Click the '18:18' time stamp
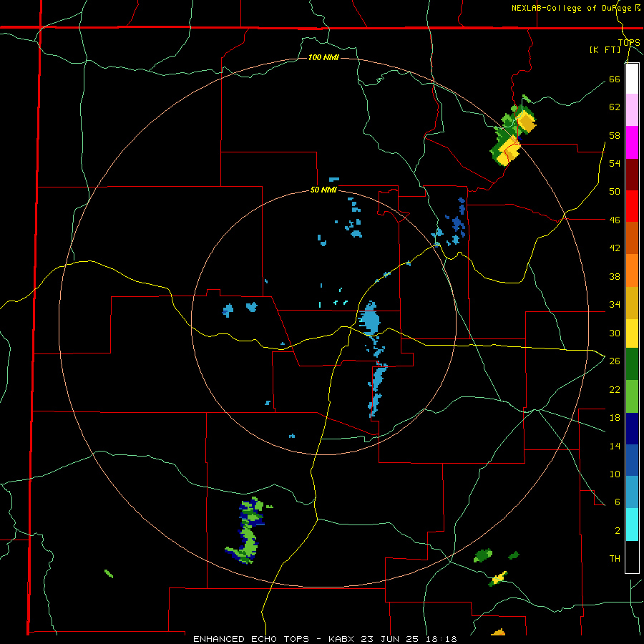Screen dimensions: 644x644 [x=440, y=639]
